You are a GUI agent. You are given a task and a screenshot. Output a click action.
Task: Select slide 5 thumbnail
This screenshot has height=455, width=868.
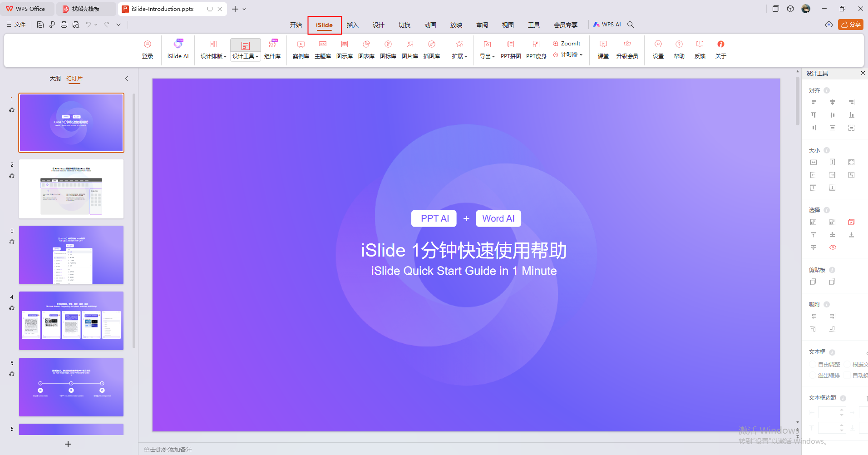pyautogui.click(x=71, y=387)
